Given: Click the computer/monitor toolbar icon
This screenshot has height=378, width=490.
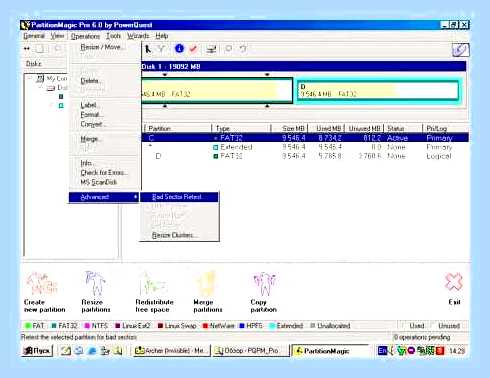Looking at the screenshot, I should point(211,49).
